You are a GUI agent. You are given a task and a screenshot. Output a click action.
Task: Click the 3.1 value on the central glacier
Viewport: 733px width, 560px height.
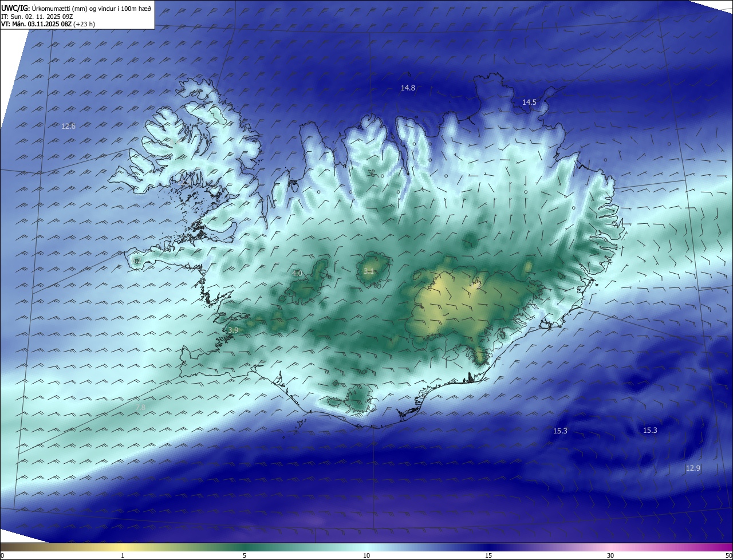pos(369,271)
